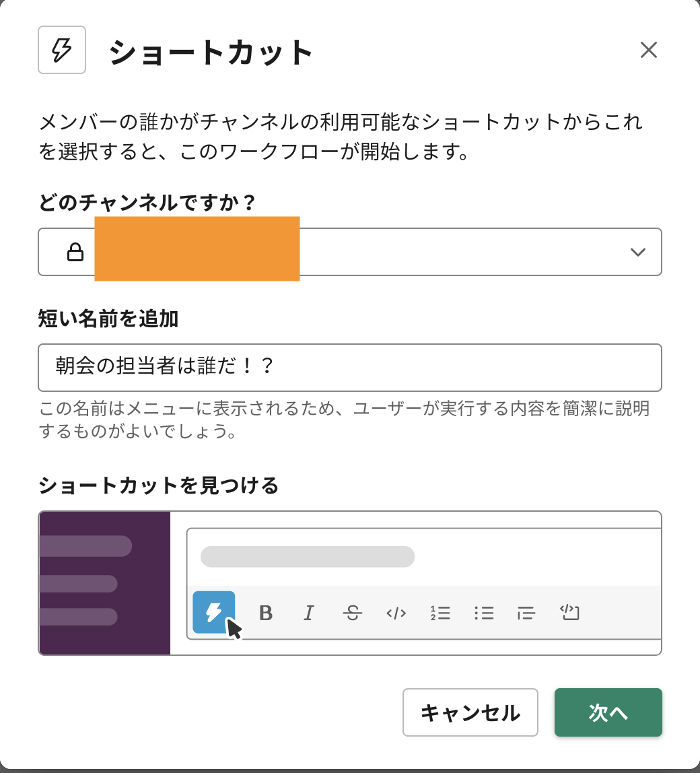Click the lock icon on the channel field

[76, 252]
